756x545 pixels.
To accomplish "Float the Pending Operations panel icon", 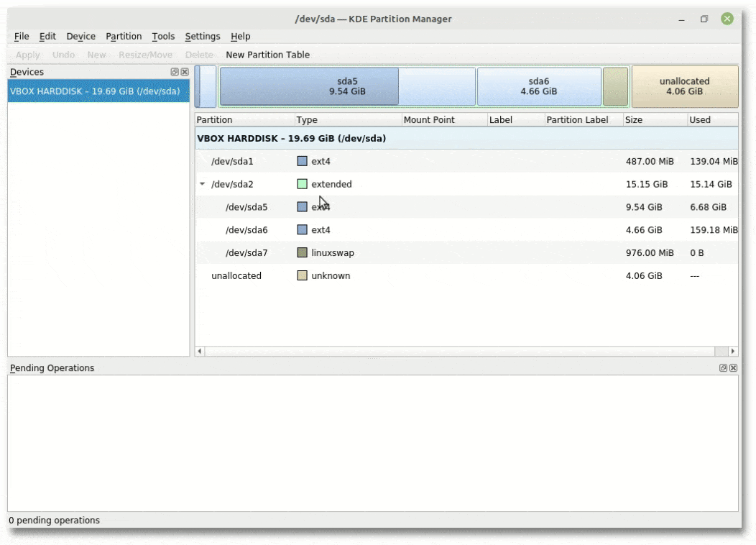I will pyautogui.click(x=723, y=368).
